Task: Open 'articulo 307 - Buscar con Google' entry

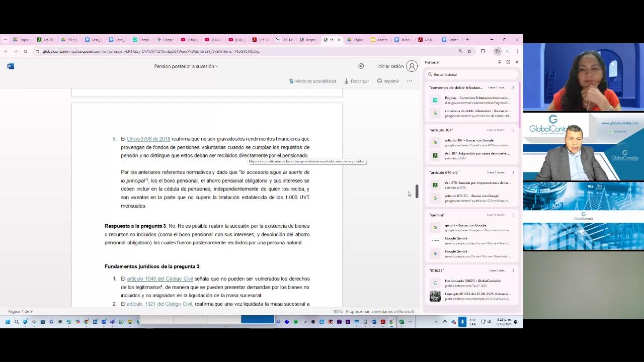Action: pyautogui.click(x=471, y=142)
